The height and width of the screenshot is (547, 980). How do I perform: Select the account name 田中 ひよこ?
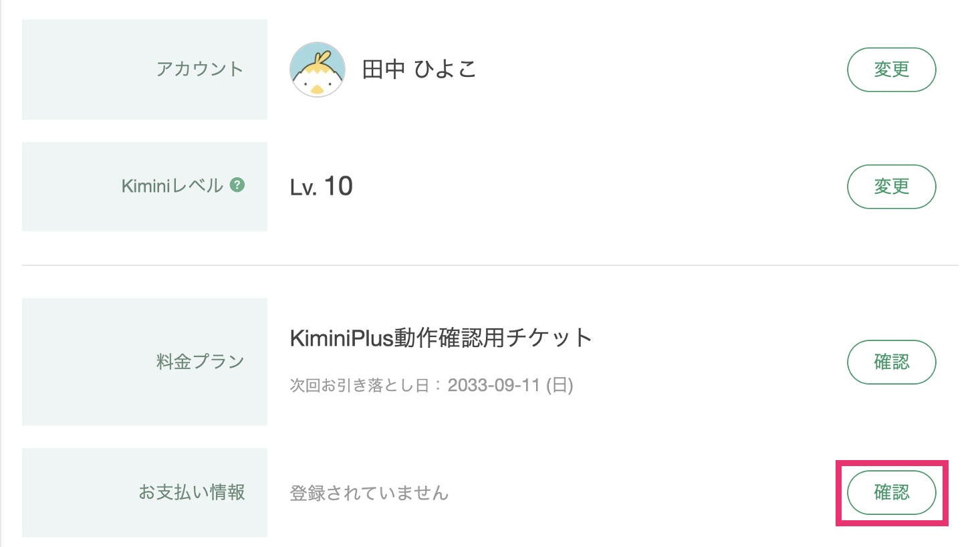(x=419, y=70)
